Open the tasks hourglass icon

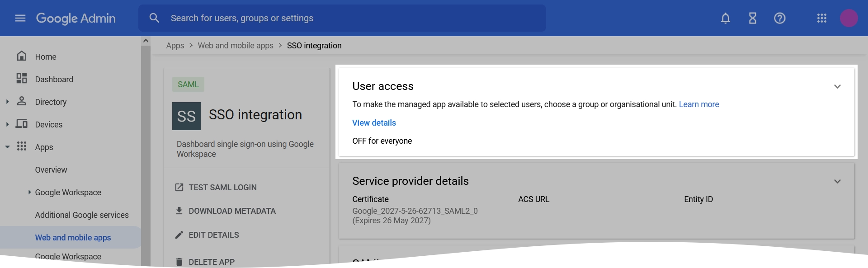(753, 18)
